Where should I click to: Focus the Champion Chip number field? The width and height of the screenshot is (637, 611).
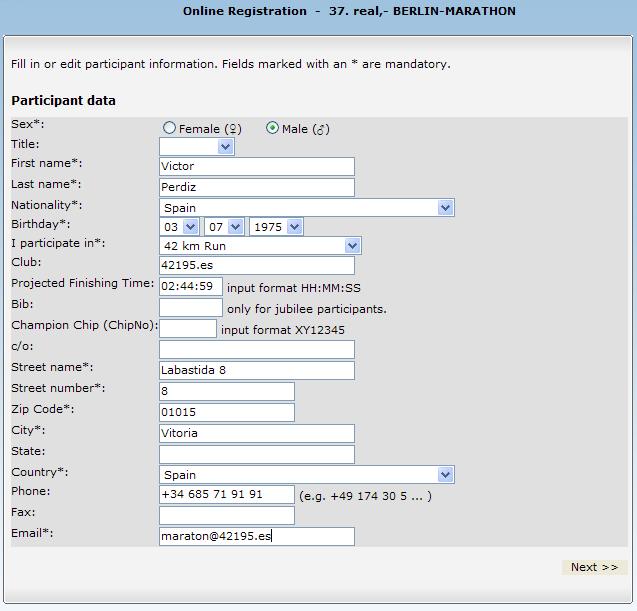click(x=187, y=328)
